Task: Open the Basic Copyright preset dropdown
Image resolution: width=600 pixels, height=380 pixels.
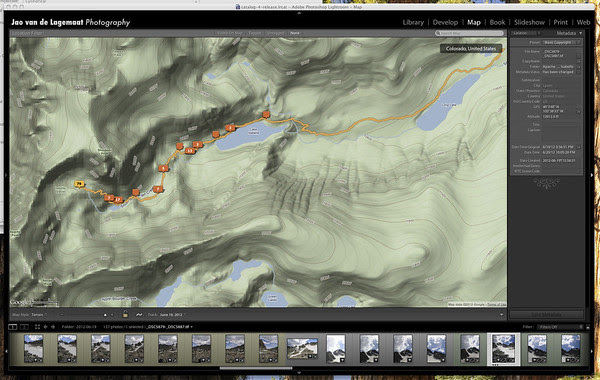Action: pyautogui.click(x=562, y=42)
